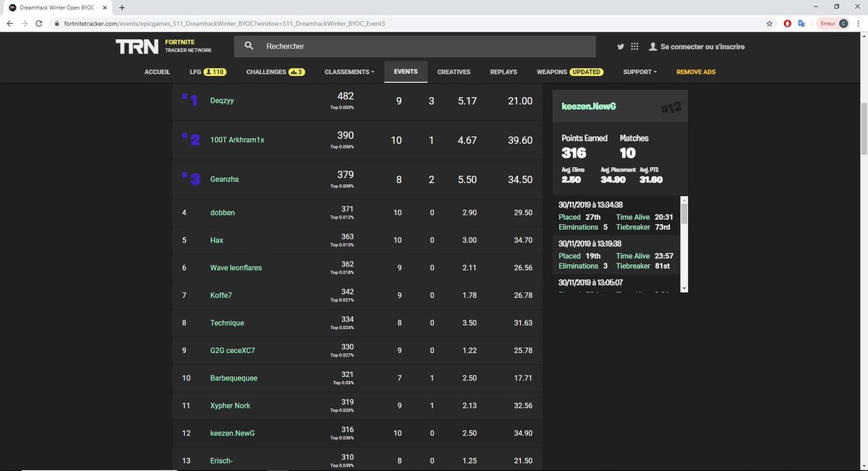The height and width of the screenshot is (471, 868).
Task: Click the LFG 110 yellow badge
Action: pos(215,72)
